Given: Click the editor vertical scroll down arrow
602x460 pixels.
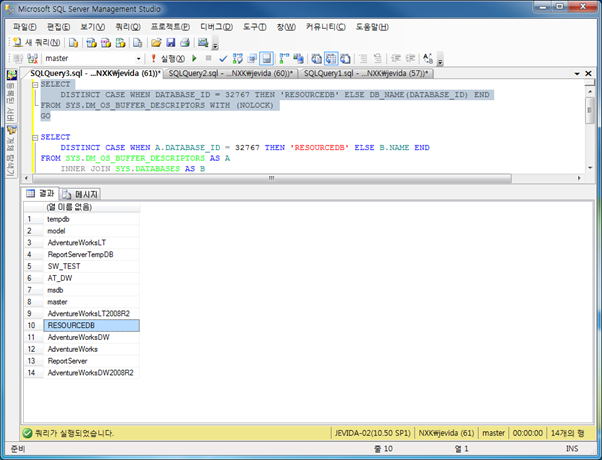Looking at the screenshot, I should click(590, 168).
